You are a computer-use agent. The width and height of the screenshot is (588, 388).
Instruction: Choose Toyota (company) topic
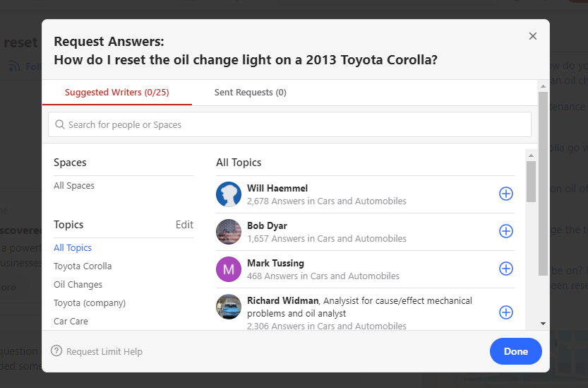[90, 303]
